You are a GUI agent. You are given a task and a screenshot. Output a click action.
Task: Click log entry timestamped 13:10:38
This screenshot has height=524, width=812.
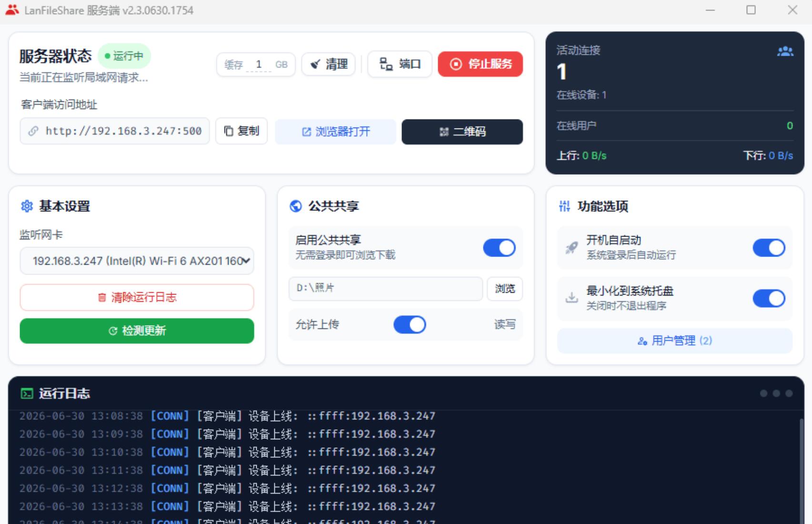227,452
